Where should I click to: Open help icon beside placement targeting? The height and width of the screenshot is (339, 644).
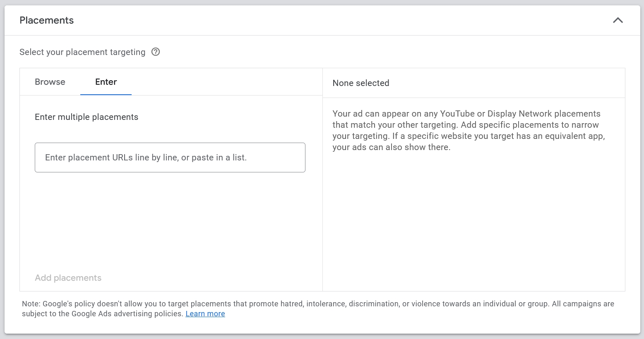[x=156, y=52]
